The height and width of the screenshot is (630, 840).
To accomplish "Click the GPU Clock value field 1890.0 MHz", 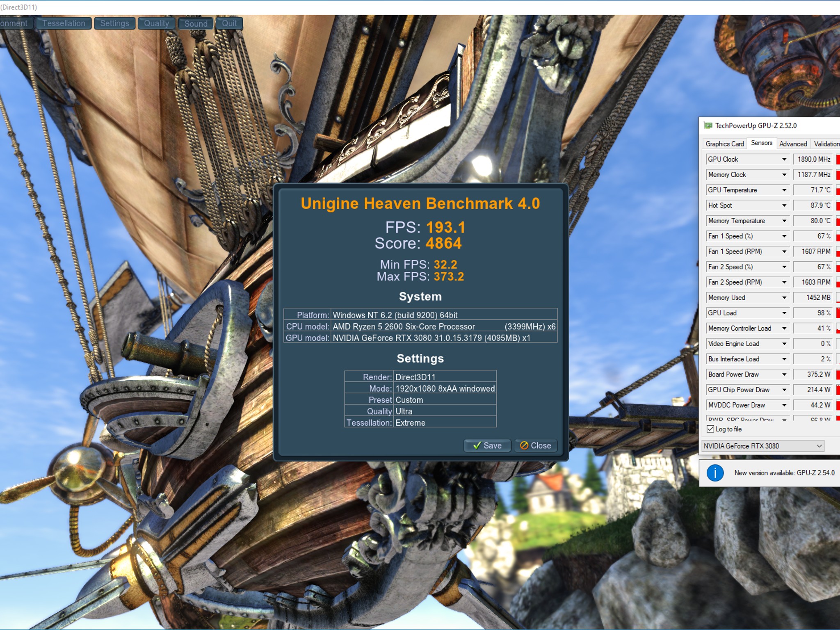I will click(813, 159).
